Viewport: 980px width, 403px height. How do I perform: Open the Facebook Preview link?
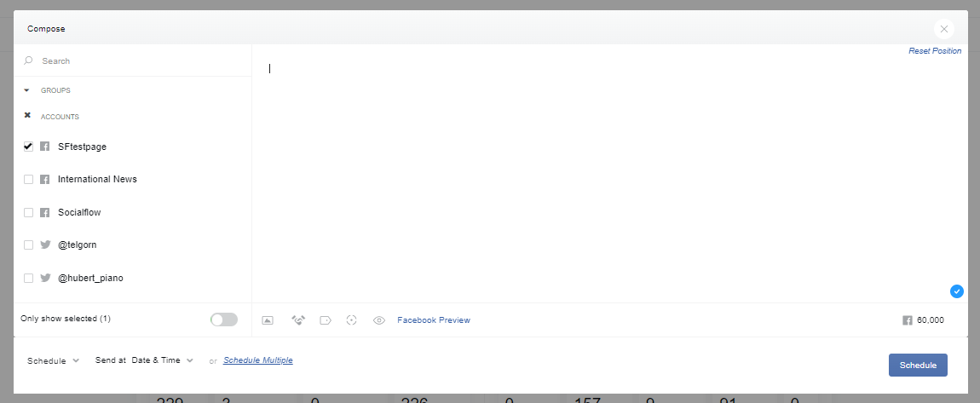434,320
